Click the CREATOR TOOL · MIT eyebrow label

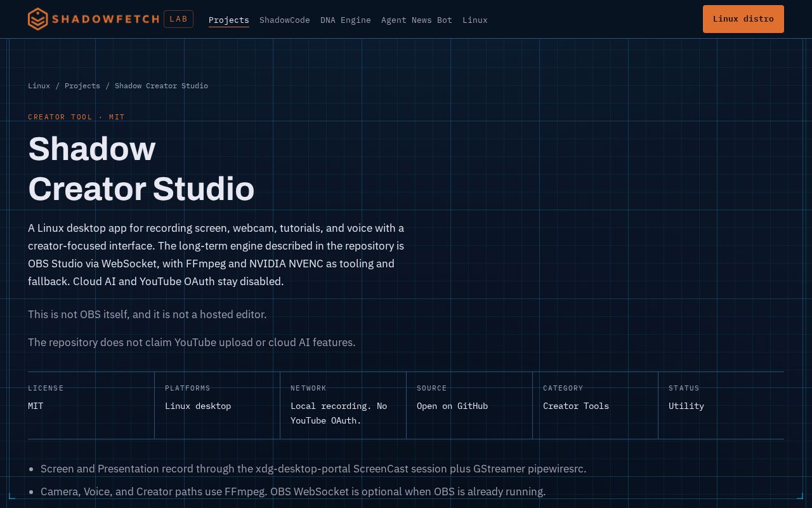pos(77,117)
